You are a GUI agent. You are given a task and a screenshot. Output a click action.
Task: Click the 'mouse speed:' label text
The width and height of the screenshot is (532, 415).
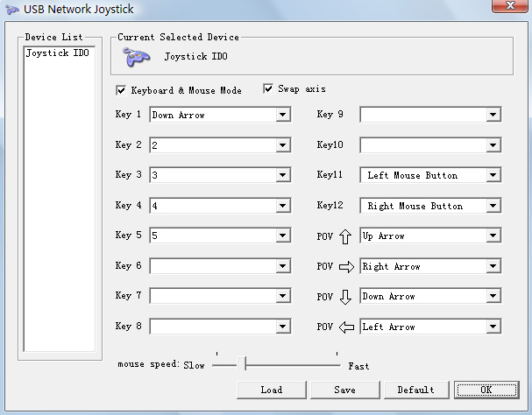point(148,364)
